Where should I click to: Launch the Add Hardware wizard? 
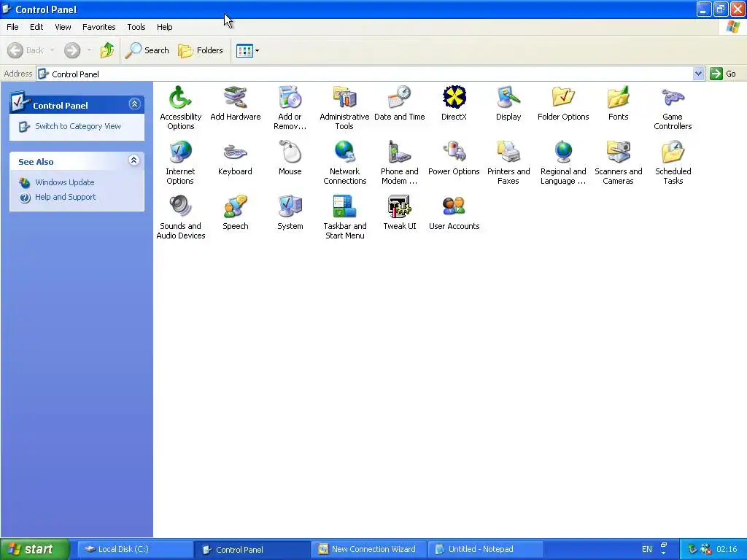pyautogui.click(x=236, y=104)
